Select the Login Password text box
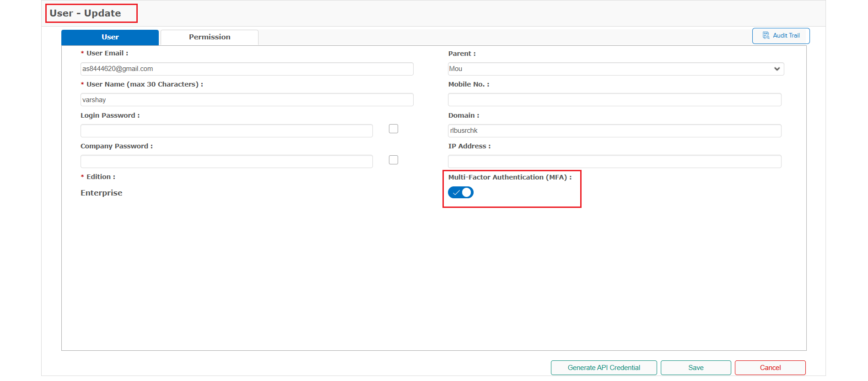 tap(226, 131)
